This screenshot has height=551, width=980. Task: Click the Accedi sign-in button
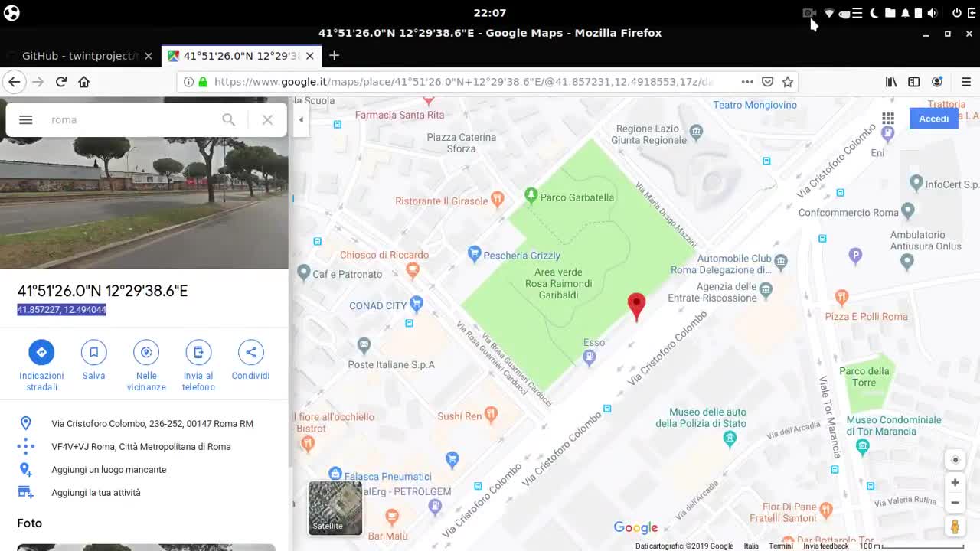(933, 119)
